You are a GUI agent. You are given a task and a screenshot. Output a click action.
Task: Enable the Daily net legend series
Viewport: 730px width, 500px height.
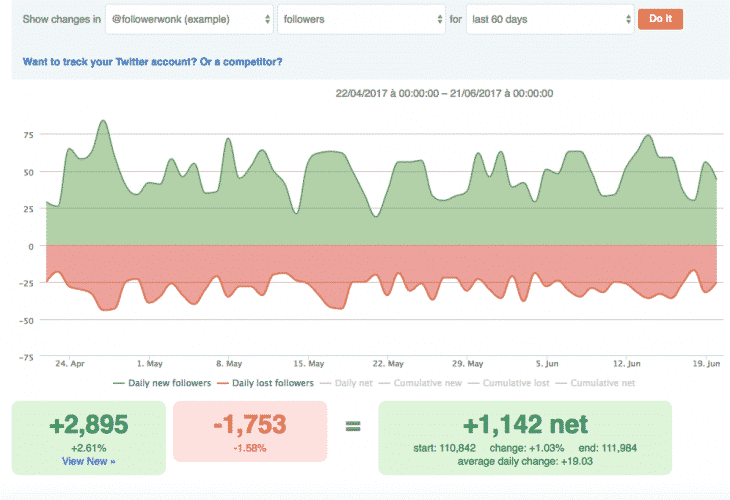click(x=352, y=383)
